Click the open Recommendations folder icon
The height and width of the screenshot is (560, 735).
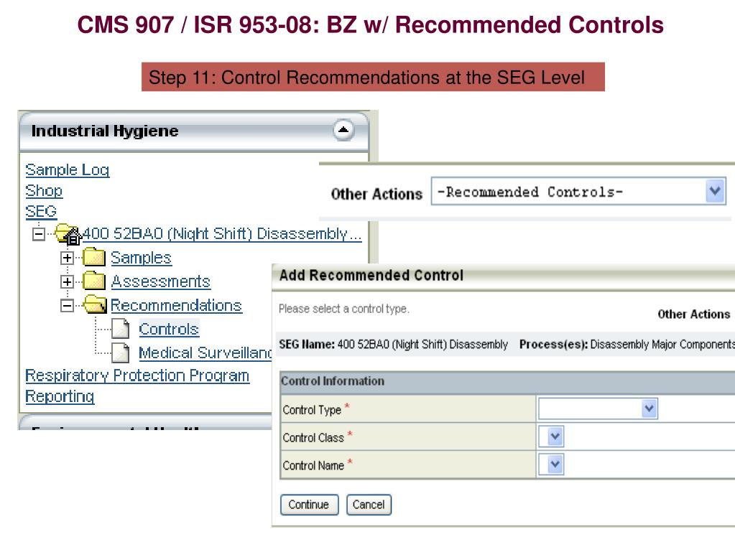(x=95, y=305)
